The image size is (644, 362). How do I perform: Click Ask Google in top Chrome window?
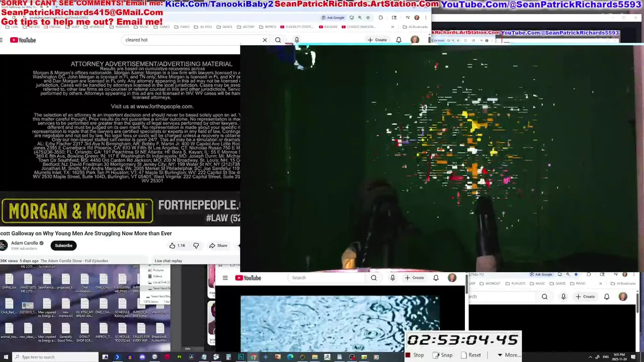pyautogui.click(x=333, y=18)
